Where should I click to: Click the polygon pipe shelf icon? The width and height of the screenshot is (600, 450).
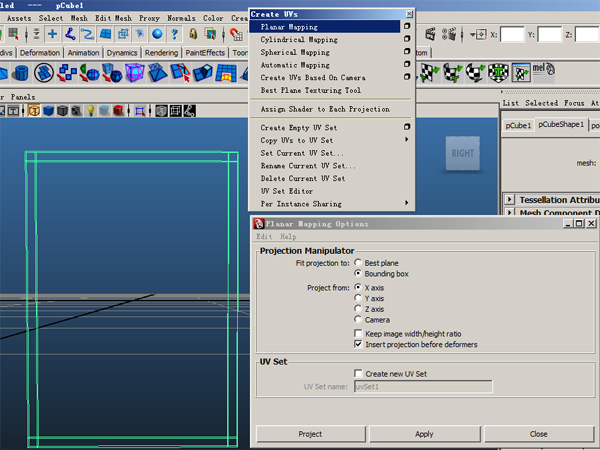(21, 73)
